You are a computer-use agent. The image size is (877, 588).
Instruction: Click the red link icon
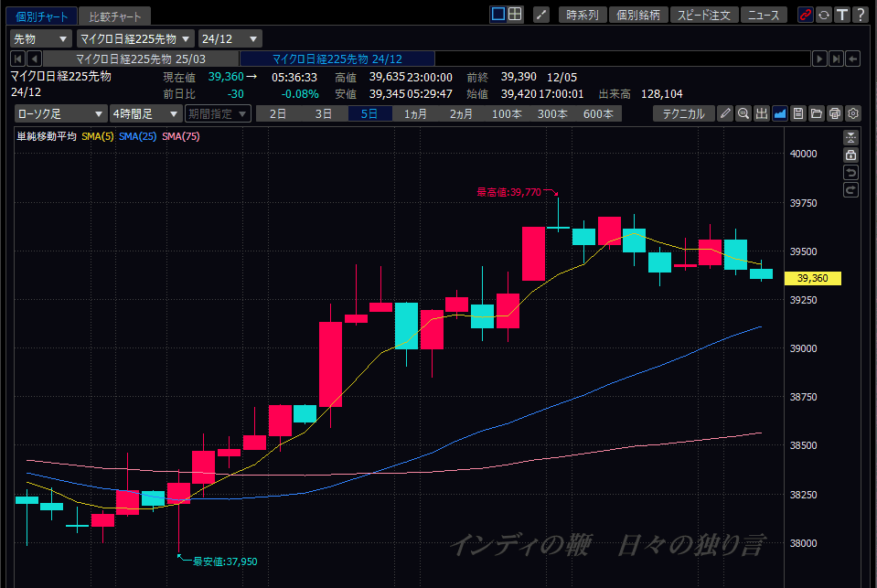click(806, 15)
